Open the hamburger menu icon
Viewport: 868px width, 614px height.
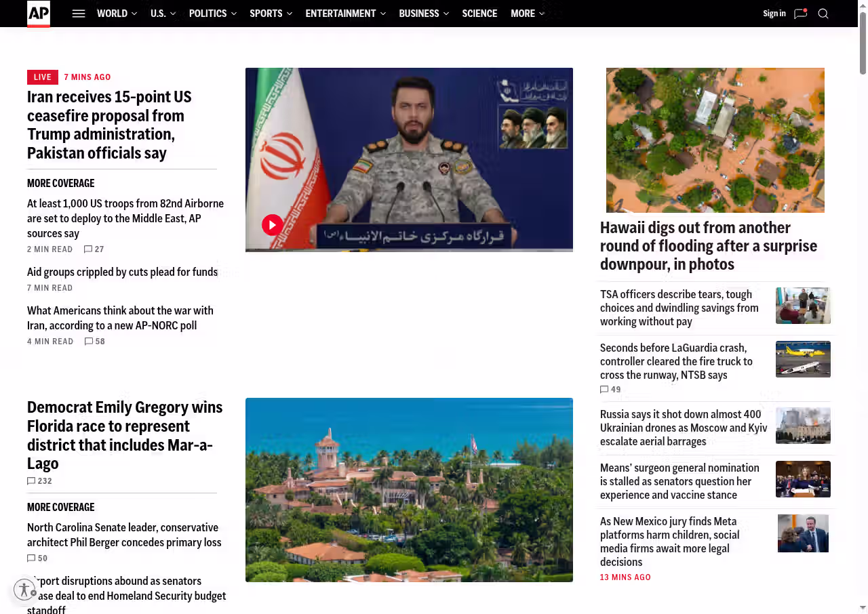point(79,14)
